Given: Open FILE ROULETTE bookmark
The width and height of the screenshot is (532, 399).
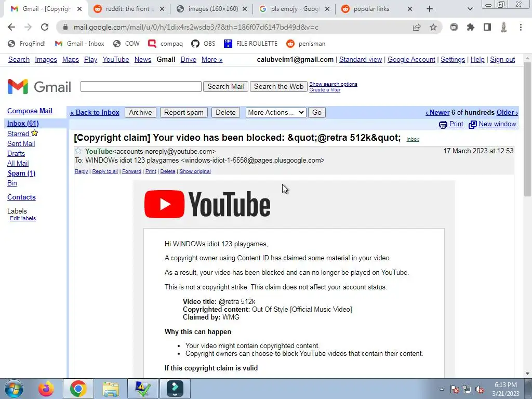Looking at the screenshot, I should click(x=250, y=44).
